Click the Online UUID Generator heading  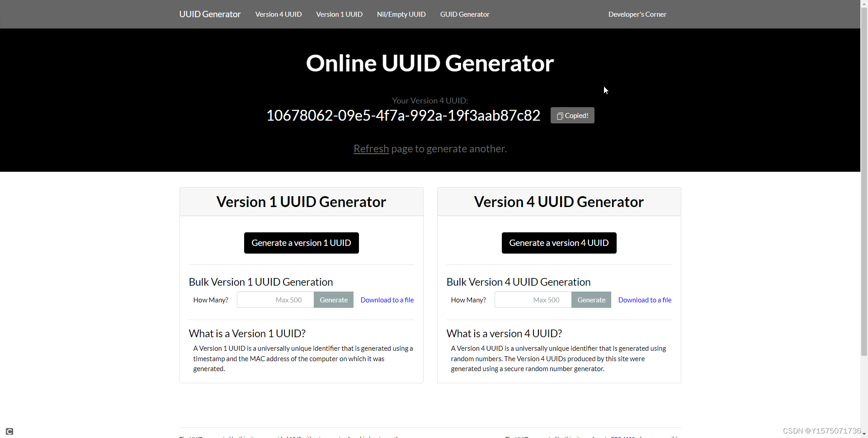point(430,63)
